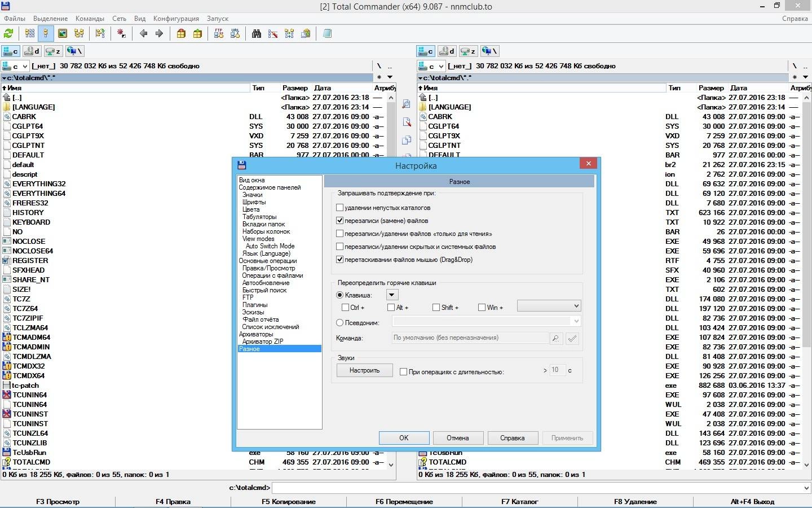
Task: Select drive d in left panel drive bar
Action: click(32, 51)
